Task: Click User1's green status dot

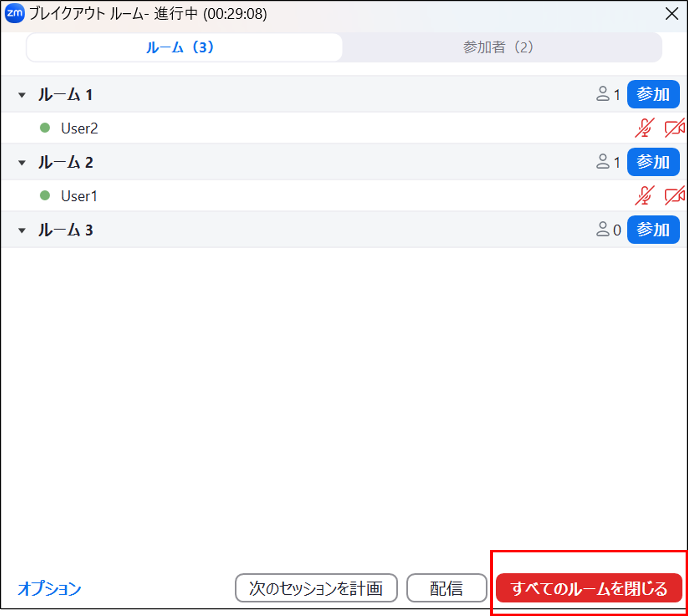Action: (x=45, y=195)
